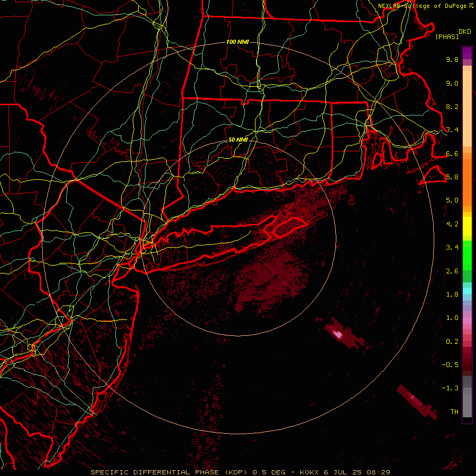
Task: Click the 5.8 value on color scale
Action: point(452,177)
